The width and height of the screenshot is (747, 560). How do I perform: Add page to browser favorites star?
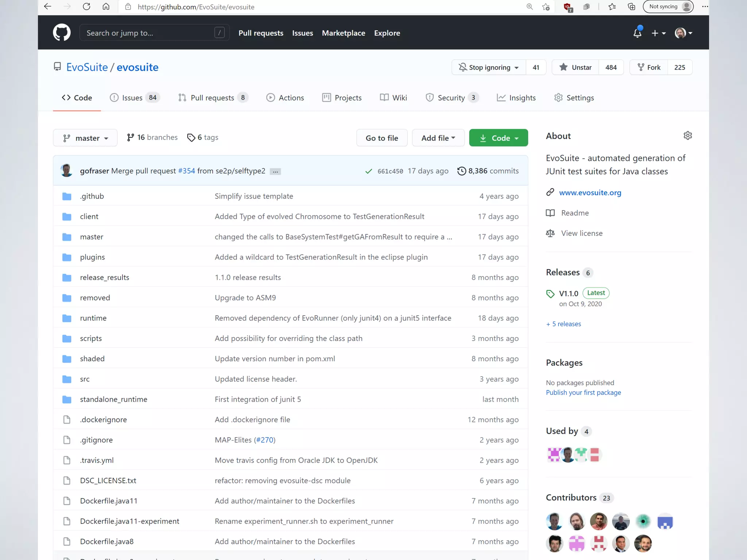[x=546, y=7]
